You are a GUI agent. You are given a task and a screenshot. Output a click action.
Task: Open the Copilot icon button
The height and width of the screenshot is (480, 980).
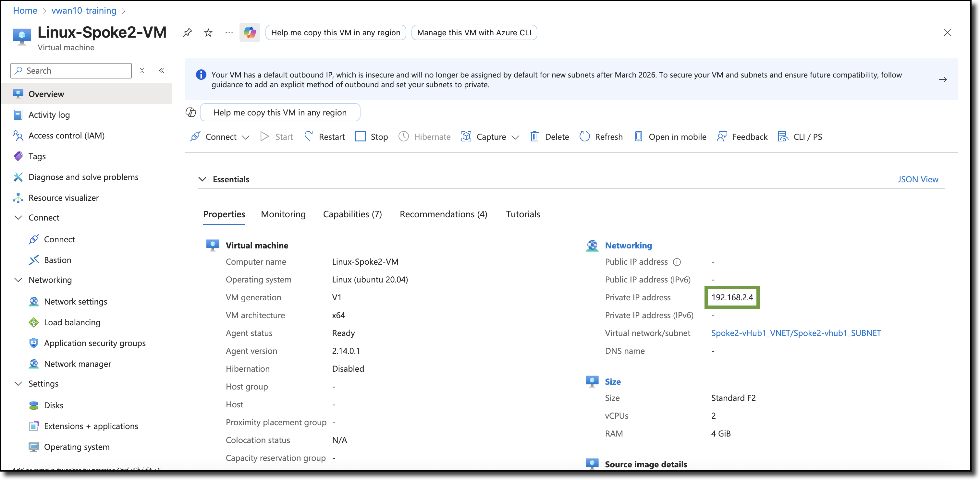tap(250, 33)
